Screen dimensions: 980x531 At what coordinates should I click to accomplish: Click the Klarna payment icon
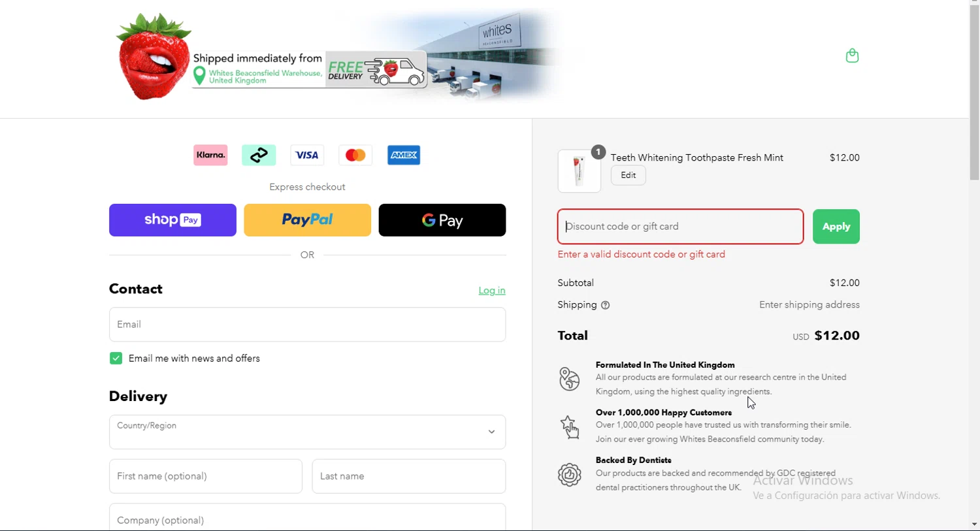pos(210,155)
